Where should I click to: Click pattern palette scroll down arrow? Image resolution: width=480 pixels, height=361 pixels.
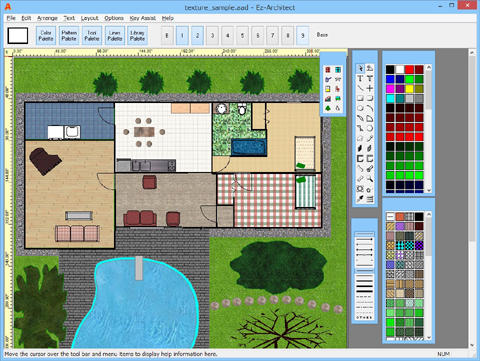click(x=429, y=337)
